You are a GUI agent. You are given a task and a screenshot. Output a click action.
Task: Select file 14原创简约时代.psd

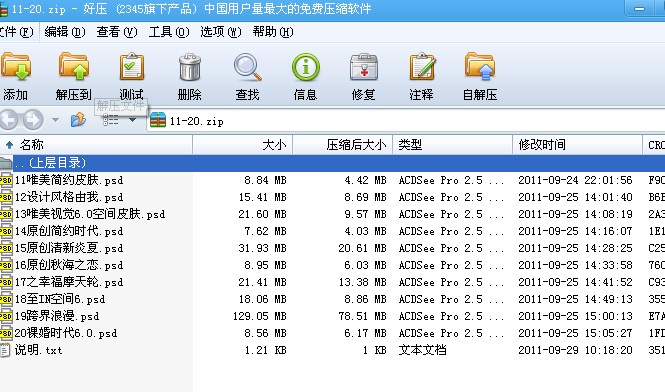(x=69, y=231)
